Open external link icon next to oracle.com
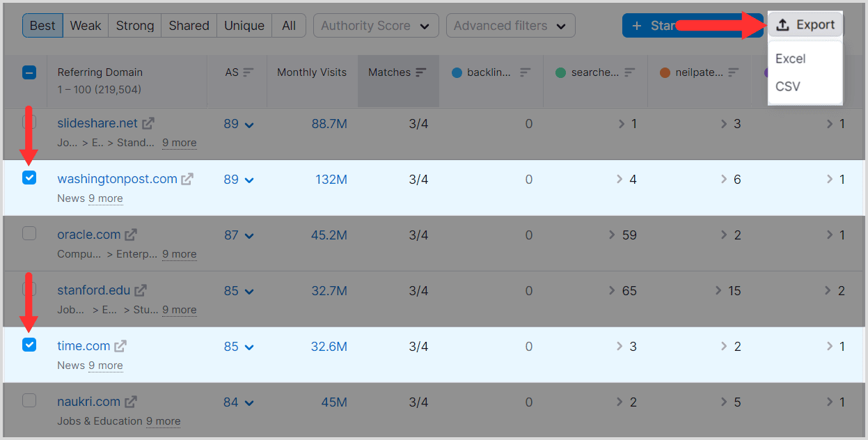The height and width of the screenshot is (440, 868). tap(131, 235)
